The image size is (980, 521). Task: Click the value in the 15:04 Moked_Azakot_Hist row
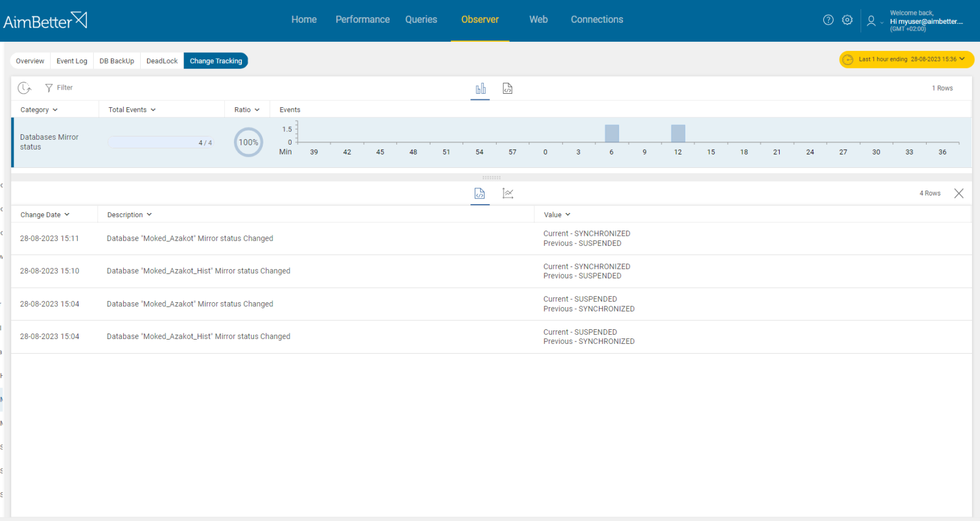pyautogui.click(x=589, y=337)
